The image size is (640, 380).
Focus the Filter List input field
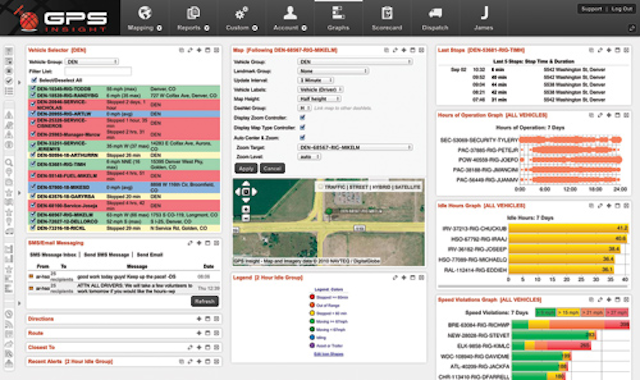coord(98,71)
